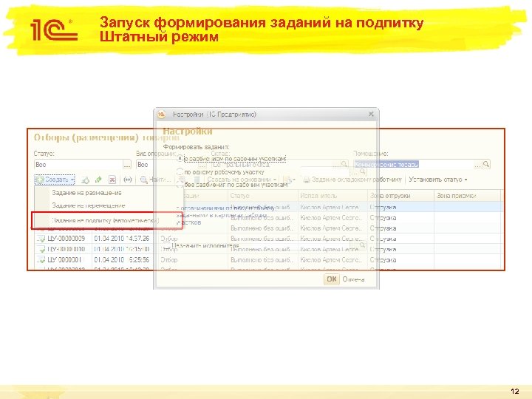Click the Статус column header

[263, 196]
